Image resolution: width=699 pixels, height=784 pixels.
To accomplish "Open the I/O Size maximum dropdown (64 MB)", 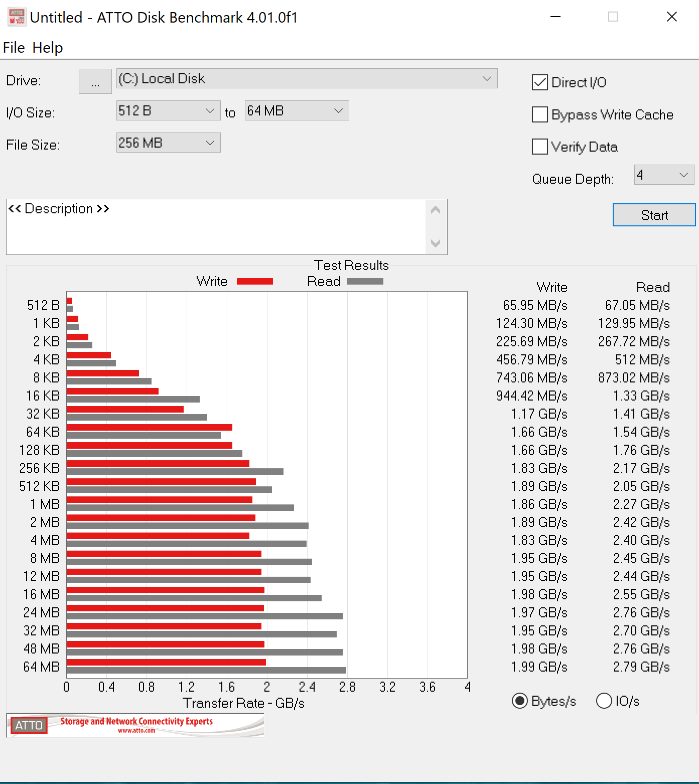I will click(297, 110).
